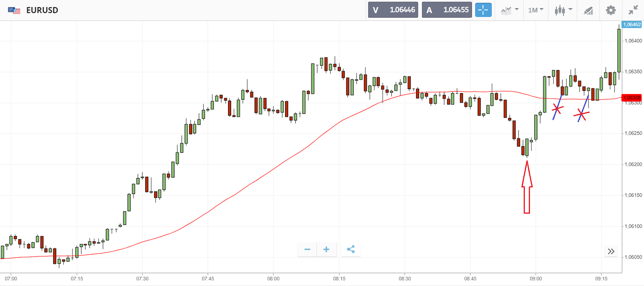Open chart settings gear
This screenshot has width=644, height=286.
coord(611,10)
